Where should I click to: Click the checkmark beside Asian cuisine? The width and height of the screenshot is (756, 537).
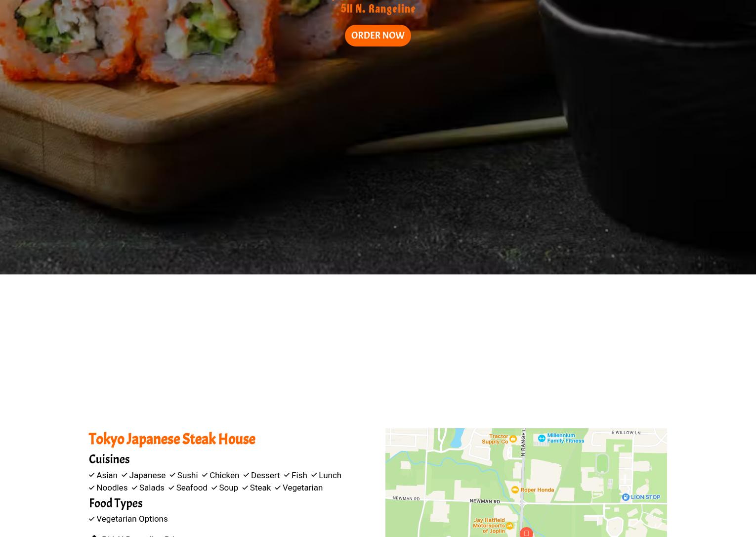pos(91,475)
